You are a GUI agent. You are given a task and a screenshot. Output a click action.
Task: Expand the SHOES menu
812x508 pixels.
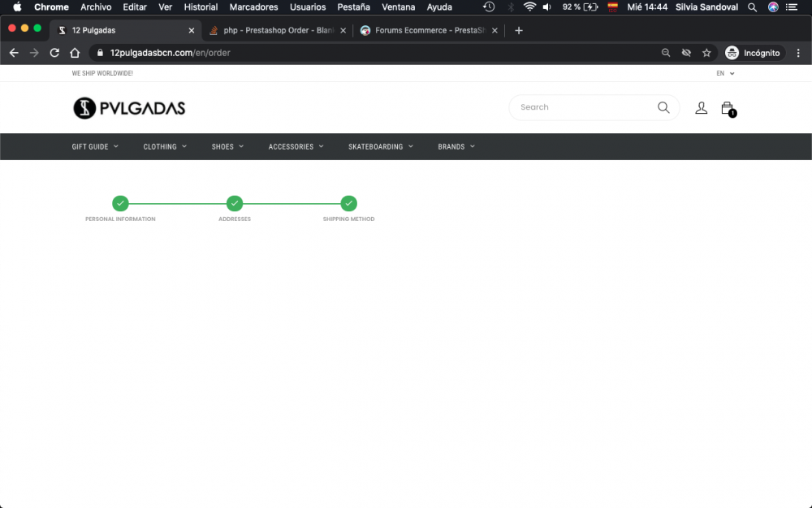pos(227,146)
